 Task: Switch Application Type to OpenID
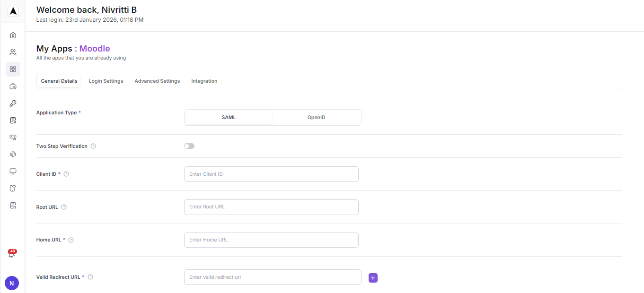click(316, 117)
